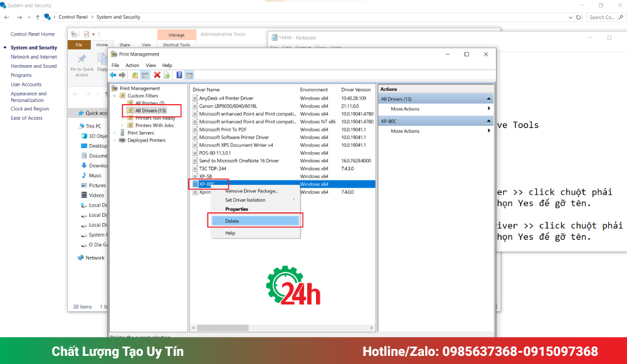Expand the Print Servers tree node

pos(115,133)
